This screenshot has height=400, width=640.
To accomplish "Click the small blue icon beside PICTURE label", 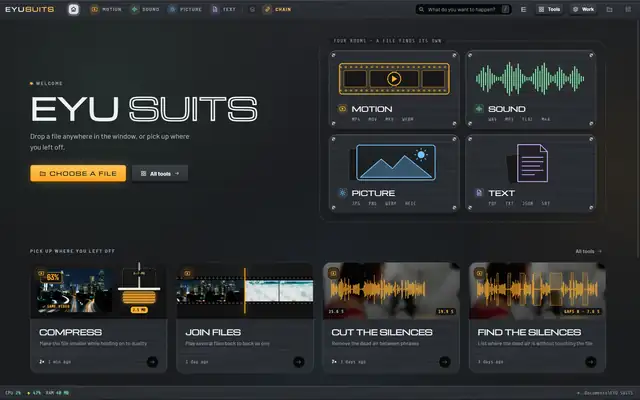I will pyautogui.click(x=342, y=193).
